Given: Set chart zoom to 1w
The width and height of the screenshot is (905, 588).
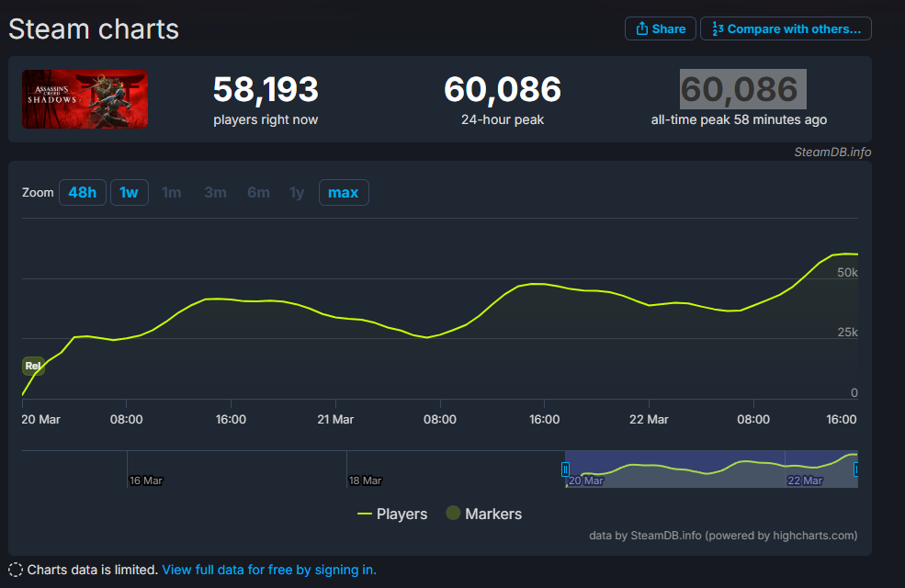Looking at the screenshot, I should point(129,192).
